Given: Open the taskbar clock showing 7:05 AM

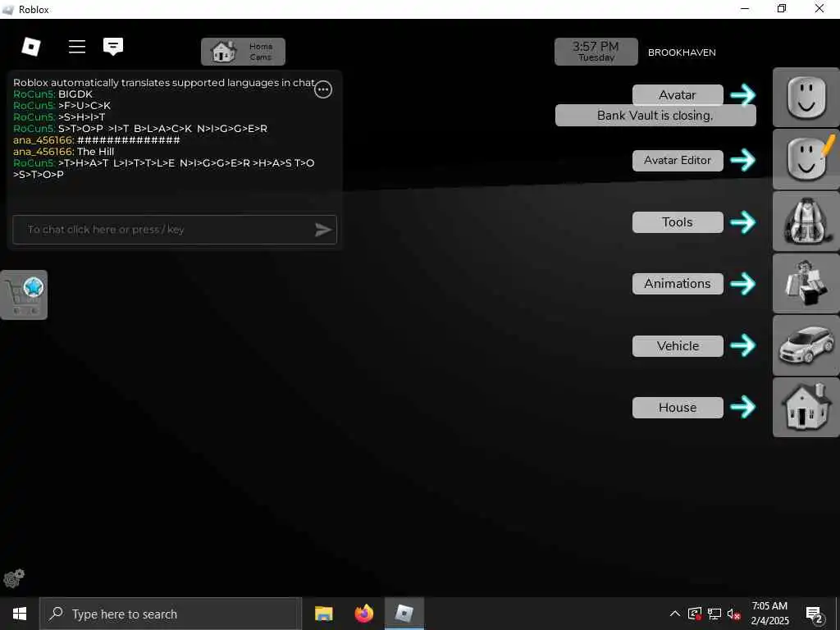Looking at the screenshot, I should click(769, 614).
